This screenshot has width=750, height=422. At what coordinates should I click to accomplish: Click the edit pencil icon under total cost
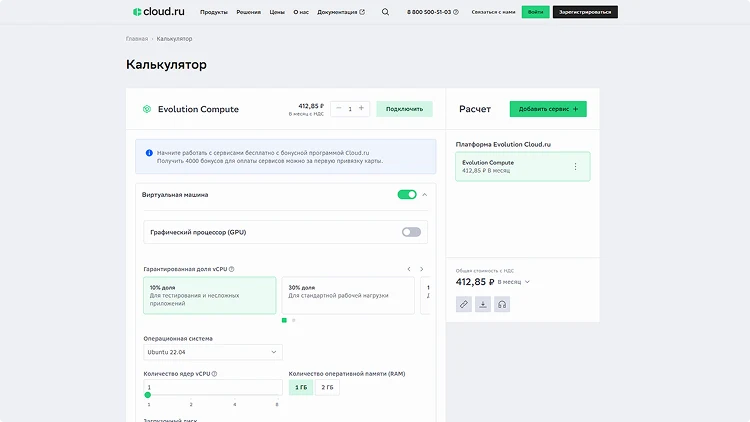(x=463, y=304)
